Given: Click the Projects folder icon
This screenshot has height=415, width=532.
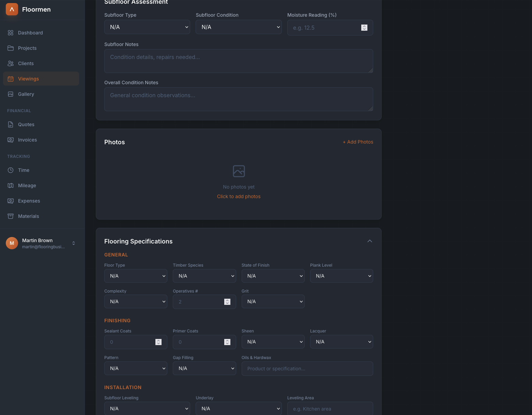Looking at the screenshot, I should [x=11, y=48].
